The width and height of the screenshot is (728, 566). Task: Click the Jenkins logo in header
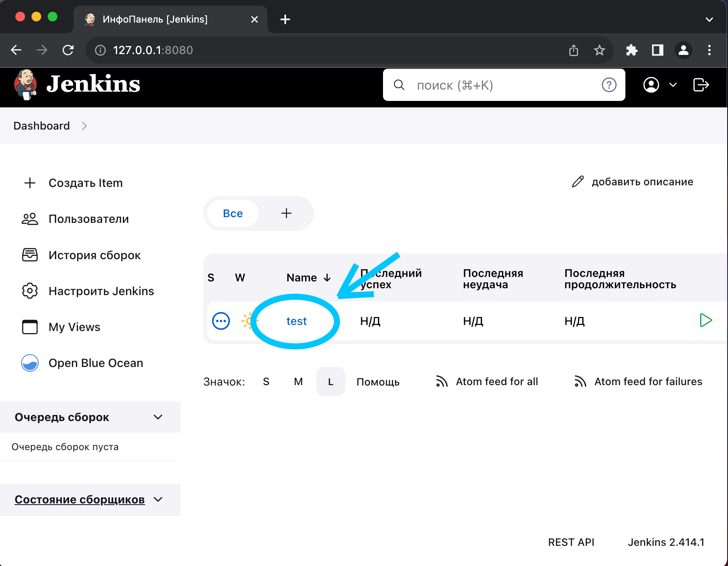(x=77, y=84)
